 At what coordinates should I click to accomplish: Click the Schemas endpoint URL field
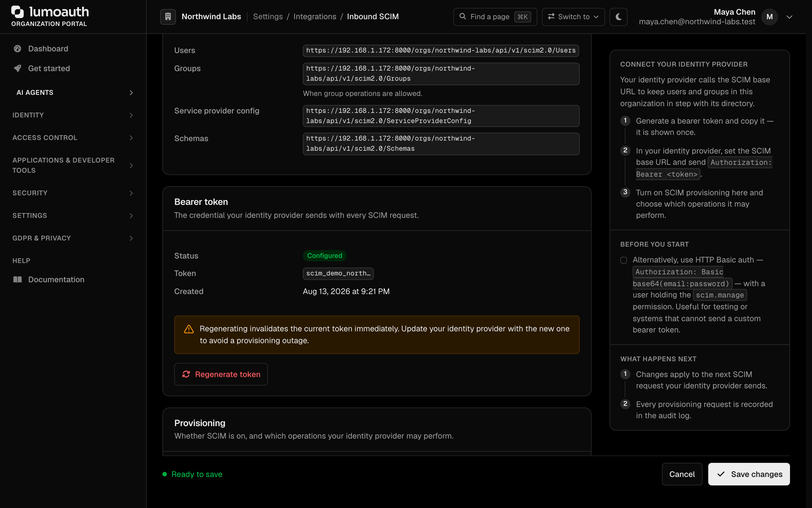tap(441, 144)
